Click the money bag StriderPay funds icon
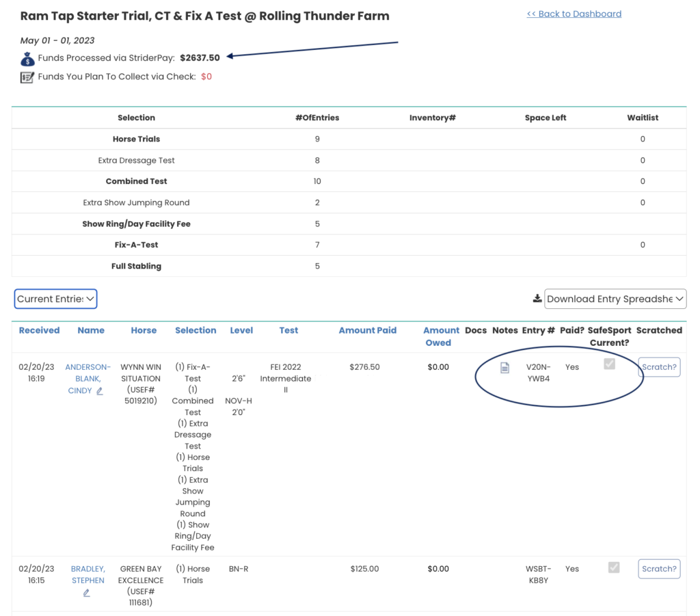700x616 pixels. coord(26,59)
